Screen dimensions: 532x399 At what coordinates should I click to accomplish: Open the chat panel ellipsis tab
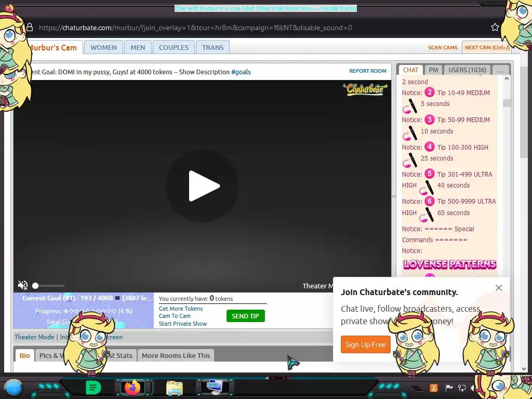(x=501, y=70)
